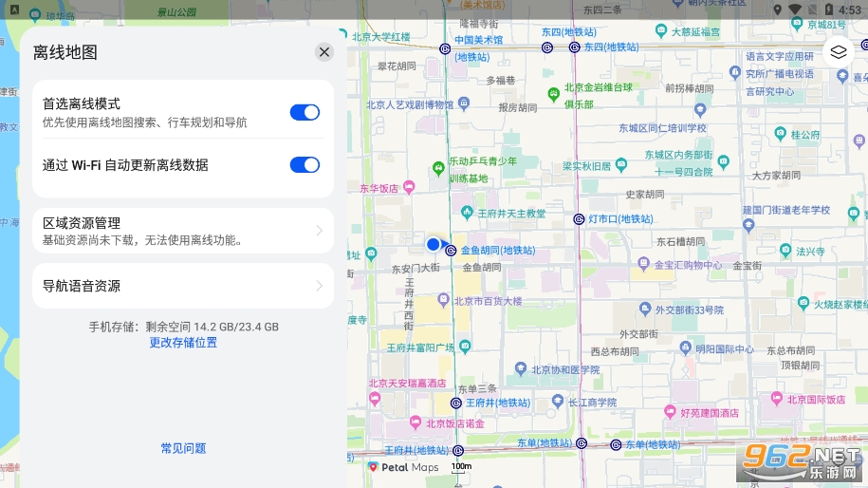Expand 导航语音资源 chevron
Image resolution: width=868 pixels, height=488 pixels.
point(320,286)
